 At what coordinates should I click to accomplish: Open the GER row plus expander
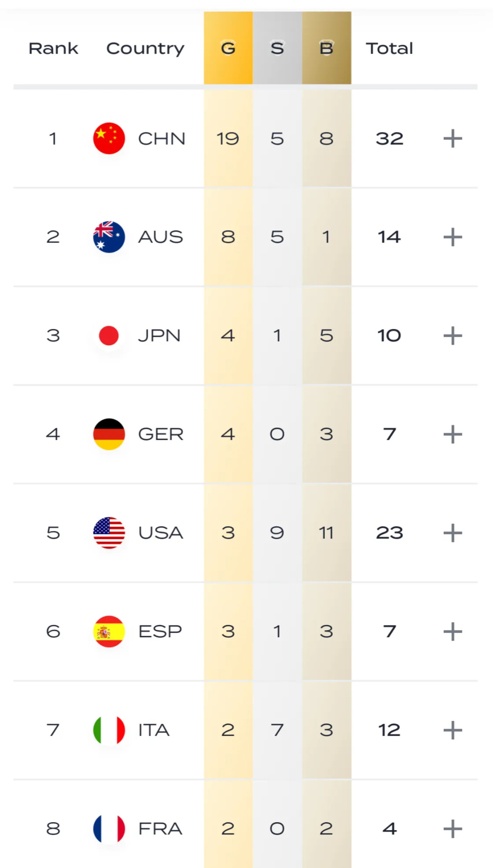click(453, 434)
